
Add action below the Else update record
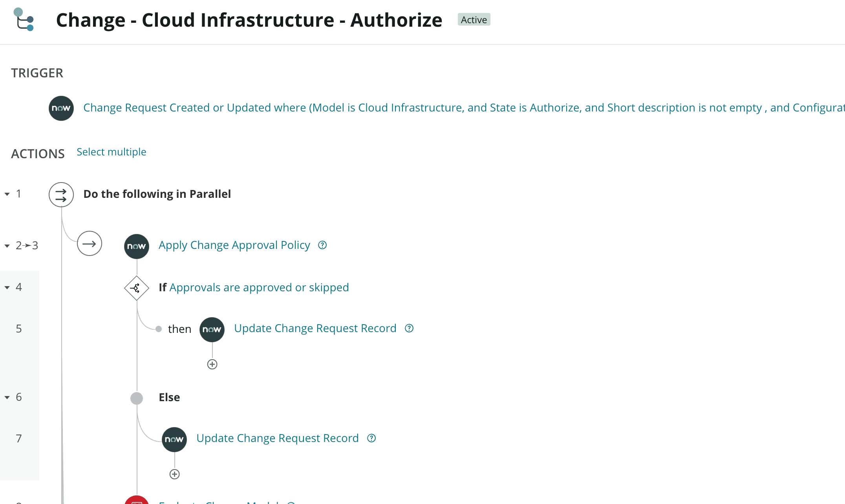174,474
